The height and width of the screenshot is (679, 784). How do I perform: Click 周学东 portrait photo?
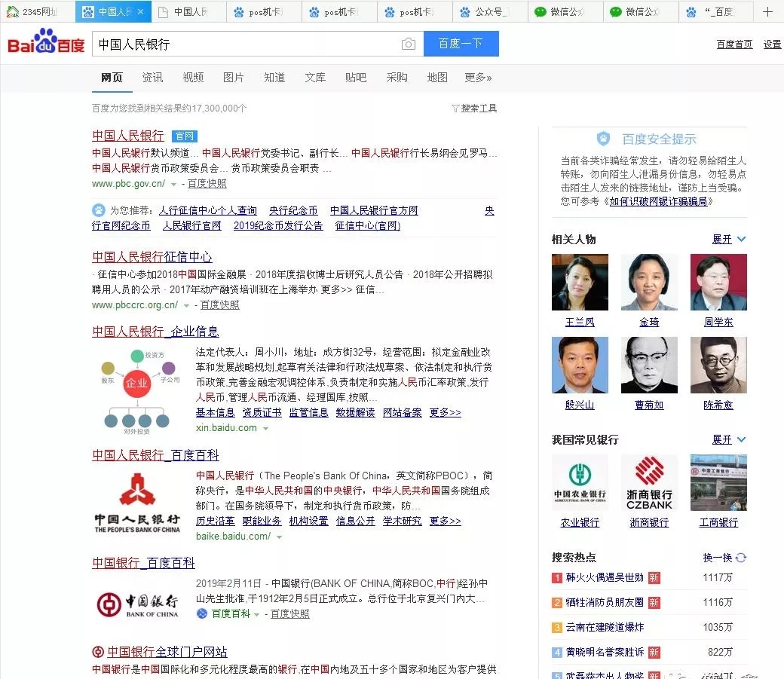(x=718, y=282)
